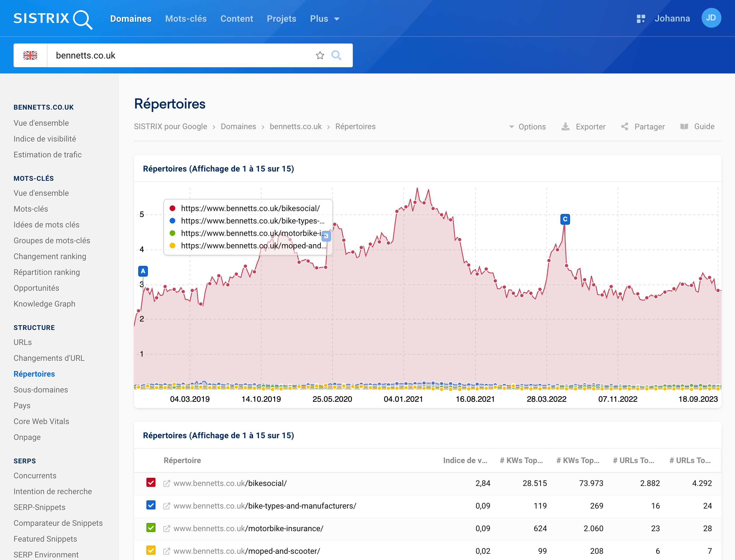Open the Options dropdown
Viewport: 735px width, 560px height.
point(527,127)
